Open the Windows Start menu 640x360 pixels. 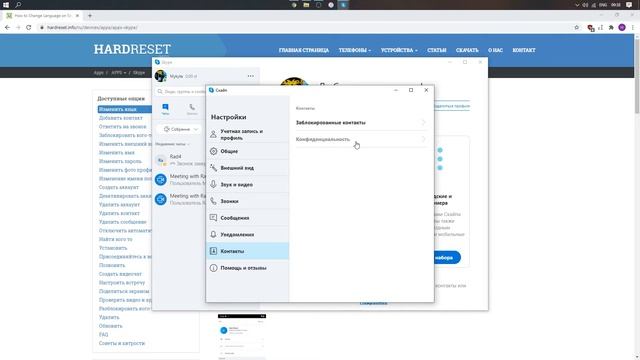pyautogui.click(x=6, y=5)
